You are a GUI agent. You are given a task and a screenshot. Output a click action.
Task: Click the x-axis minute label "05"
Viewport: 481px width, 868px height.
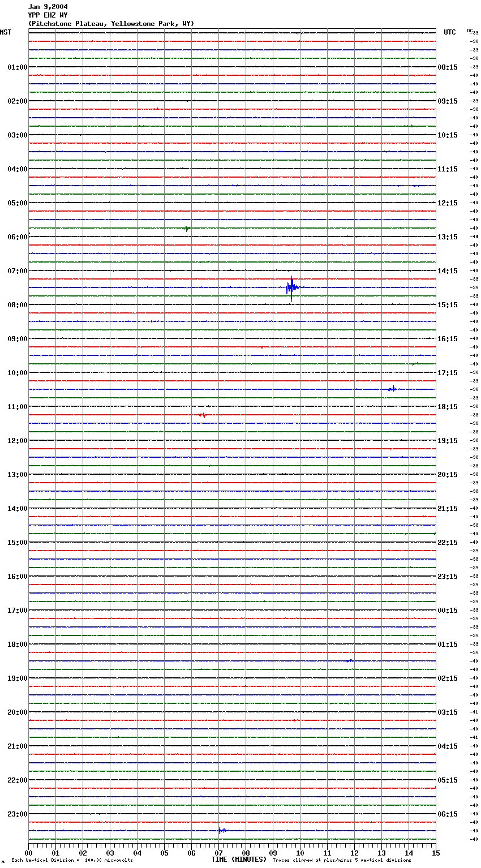[x=164, y=853]
